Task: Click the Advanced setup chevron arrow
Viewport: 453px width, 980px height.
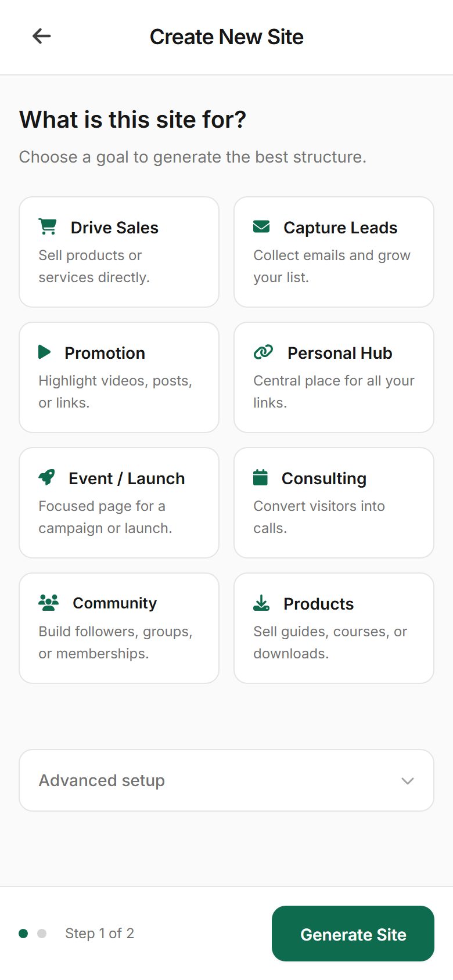Action: (x=408, y=781)
